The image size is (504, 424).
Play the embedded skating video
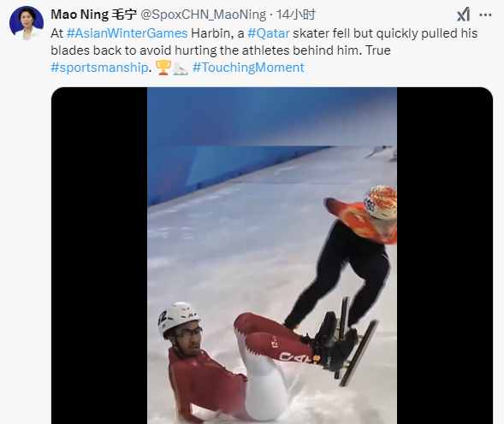pyautogui.click(x=272, y=256)
